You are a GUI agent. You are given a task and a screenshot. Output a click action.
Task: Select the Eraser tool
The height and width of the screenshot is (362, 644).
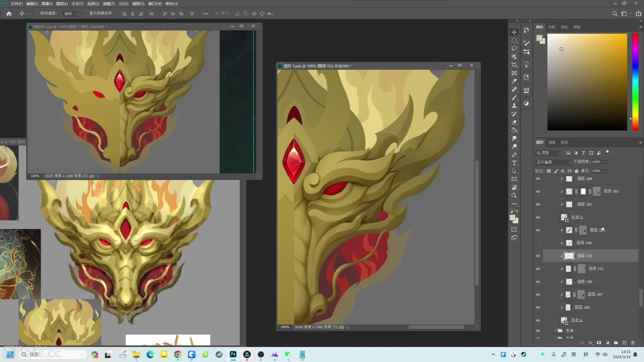pyautogui.click(x=514, y=122)
